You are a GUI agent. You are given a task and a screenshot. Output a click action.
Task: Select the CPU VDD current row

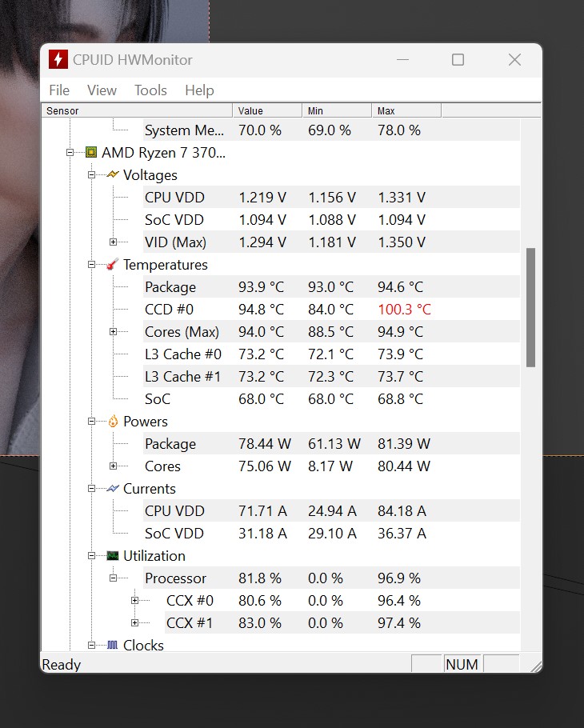331,510
